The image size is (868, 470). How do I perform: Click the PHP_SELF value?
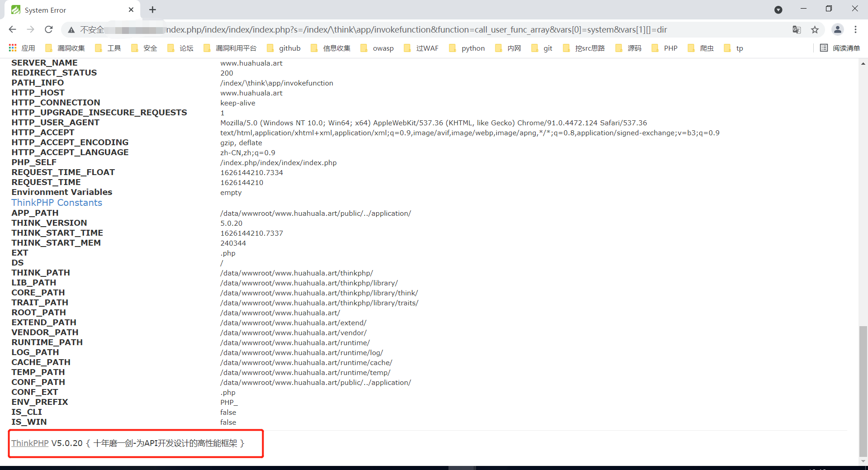(x=278, y=163)
